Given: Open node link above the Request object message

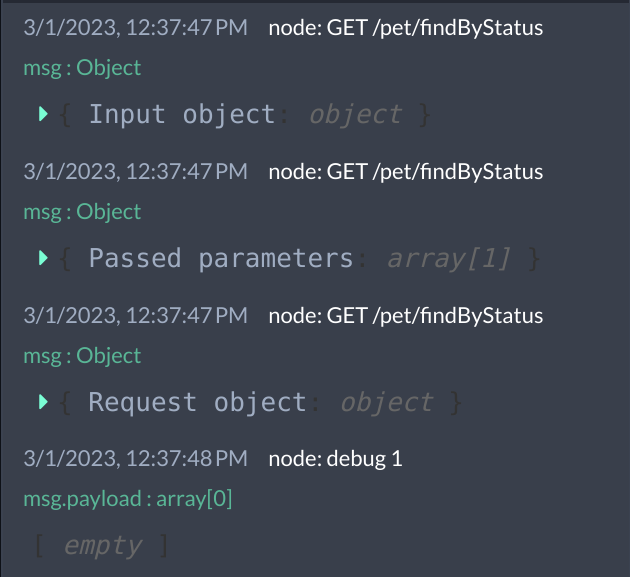Looking at the screenshot, I should point(405,315).
